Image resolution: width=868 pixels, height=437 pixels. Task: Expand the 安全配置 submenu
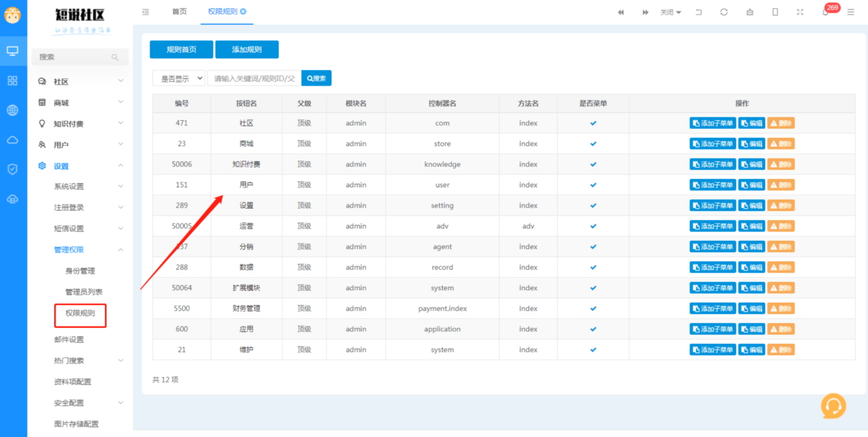(80, 403)
